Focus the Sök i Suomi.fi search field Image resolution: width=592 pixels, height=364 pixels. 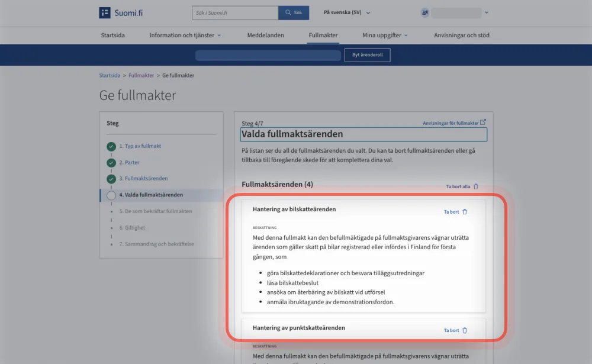[235, 12]
